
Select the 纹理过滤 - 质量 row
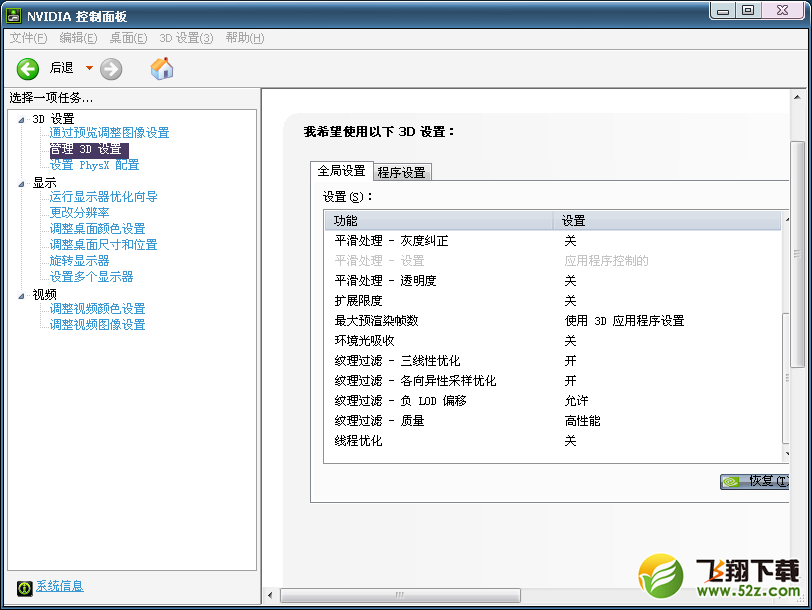coord(553,421)
